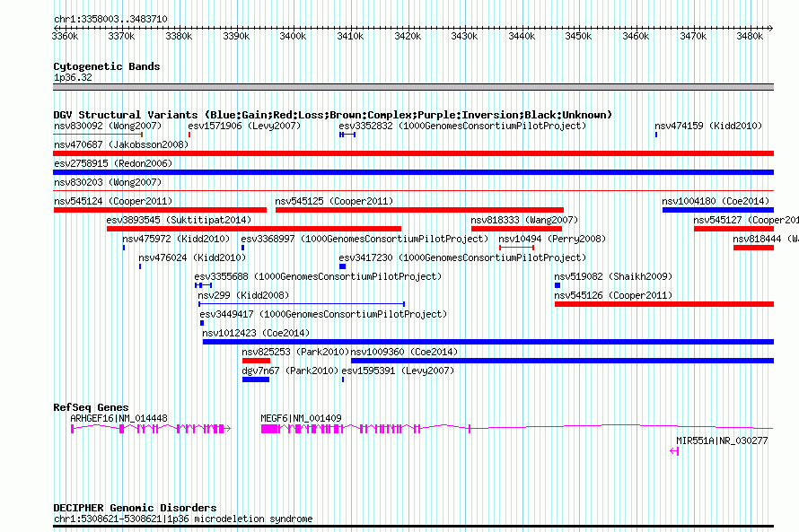This screenshot has width=799, height=532.
Task: Click the black 1p36 microdeletion syndrome bar
Action: point(413,527)
